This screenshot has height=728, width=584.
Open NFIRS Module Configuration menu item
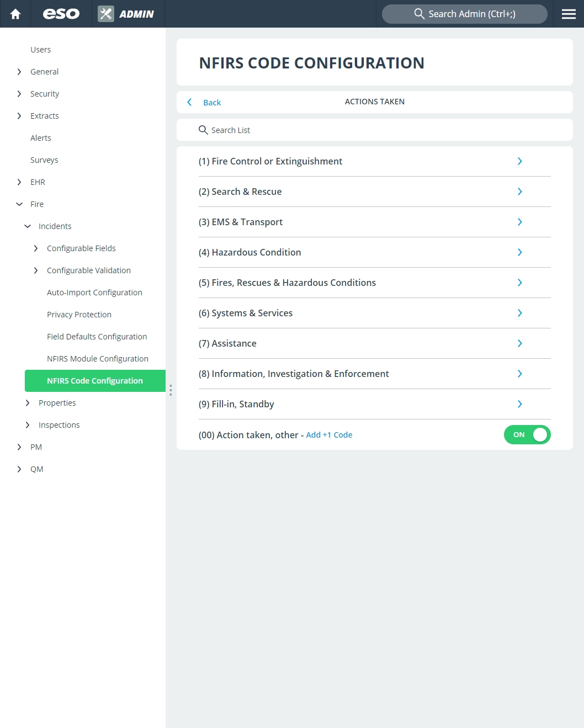[x=98, y=359]
